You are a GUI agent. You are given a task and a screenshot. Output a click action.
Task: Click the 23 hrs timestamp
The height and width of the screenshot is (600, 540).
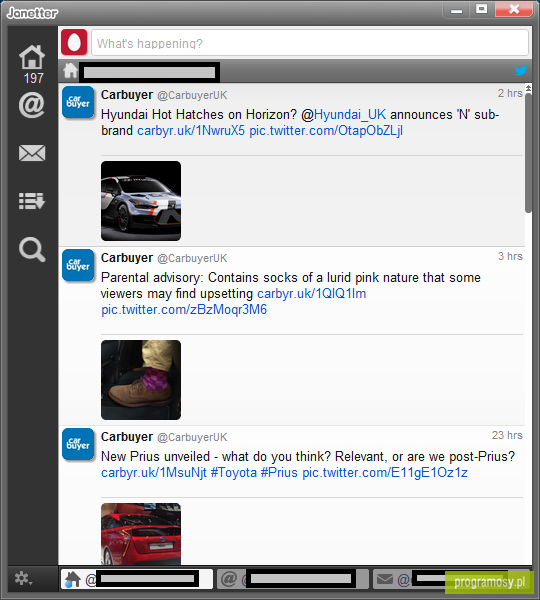tap(507, 435)
